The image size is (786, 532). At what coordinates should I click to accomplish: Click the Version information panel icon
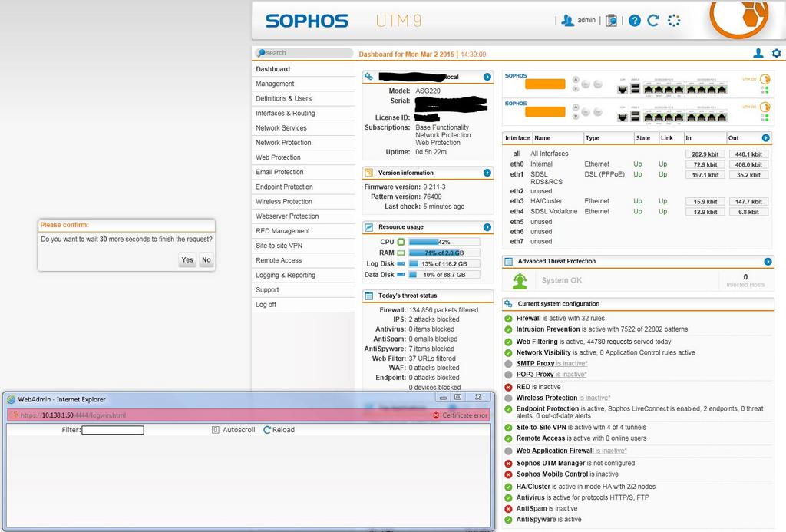tap(369, 173)
